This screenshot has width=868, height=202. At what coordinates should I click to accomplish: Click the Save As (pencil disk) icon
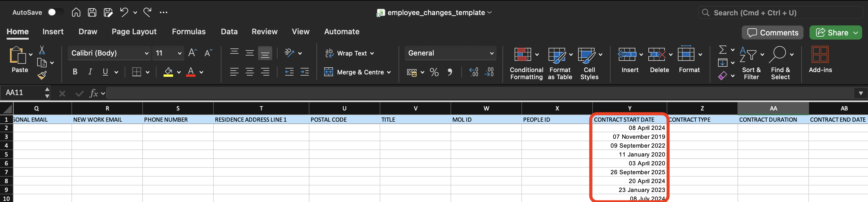[x=108, y=12]
